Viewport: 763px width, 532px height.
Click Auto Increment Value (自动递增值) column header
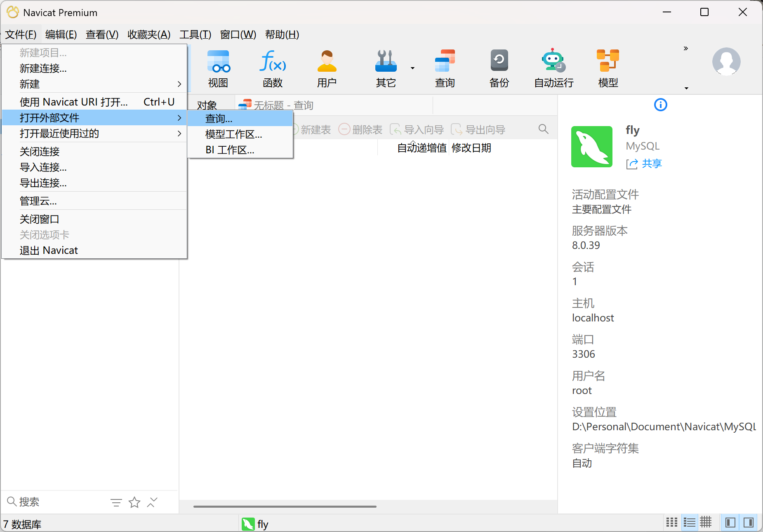click(422, 148)
